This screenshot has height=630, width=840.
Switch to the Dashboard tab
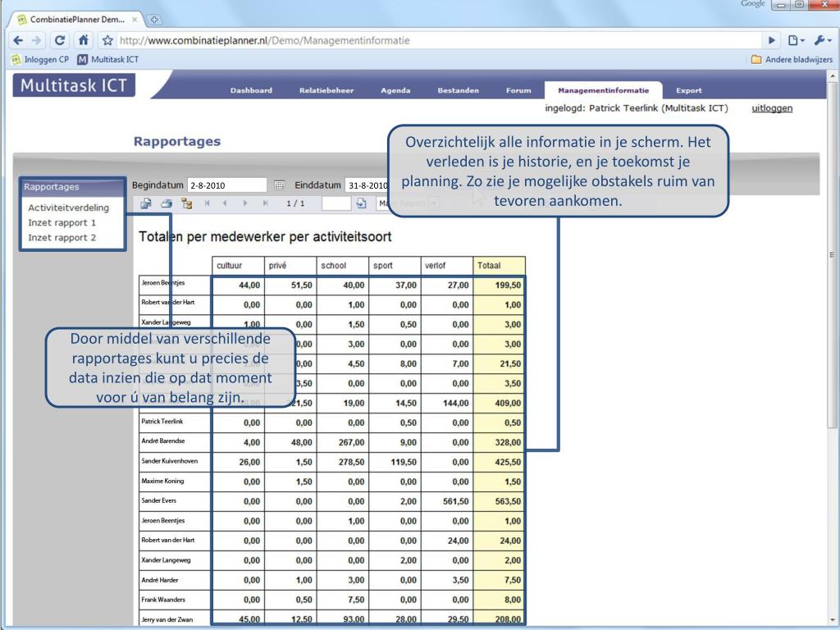pyautogui.click(x=251, y=90)
